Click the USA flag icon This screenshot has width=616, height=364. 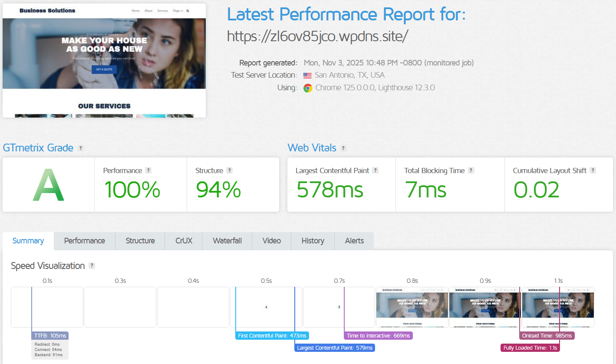308,75
